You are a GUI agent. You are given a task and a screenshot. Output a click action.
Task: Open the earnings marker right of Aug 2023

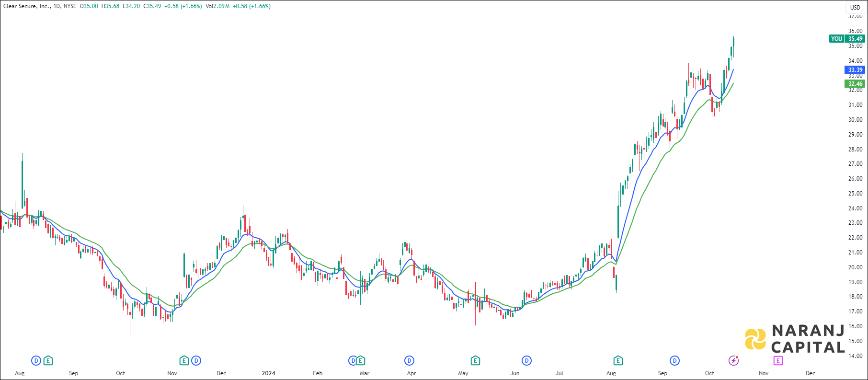(x=48, y=360)
